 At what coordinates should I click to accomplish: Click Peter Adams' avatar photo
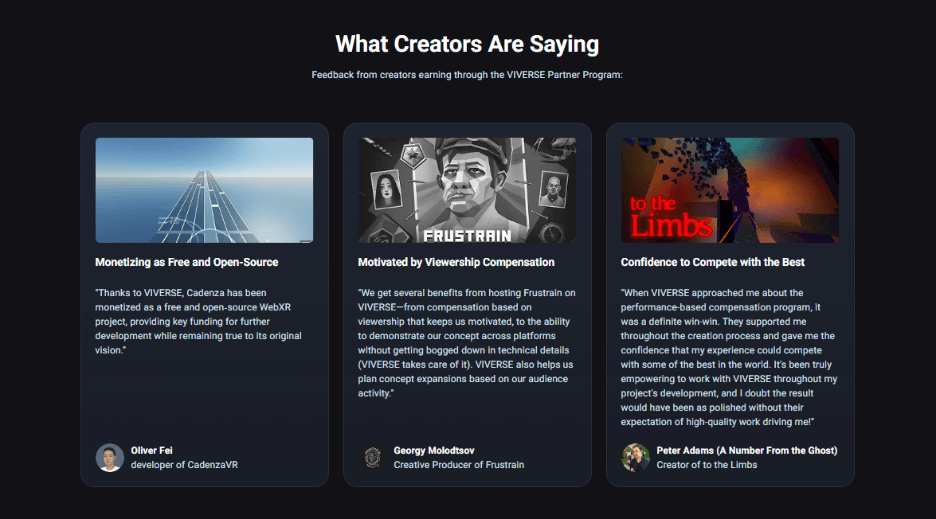[x=635, y=457]
